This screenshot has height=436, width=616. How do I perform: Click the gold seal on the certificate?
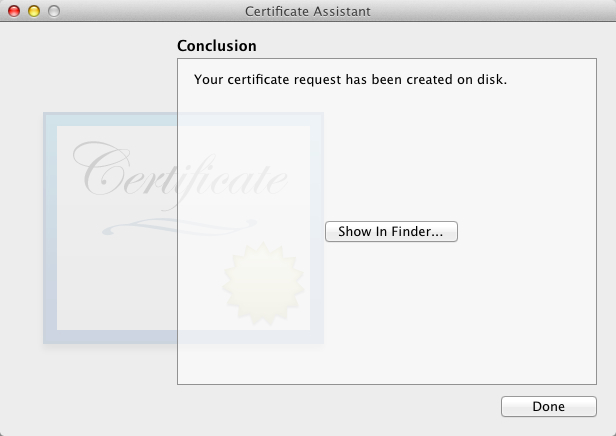tap(260, 282)
